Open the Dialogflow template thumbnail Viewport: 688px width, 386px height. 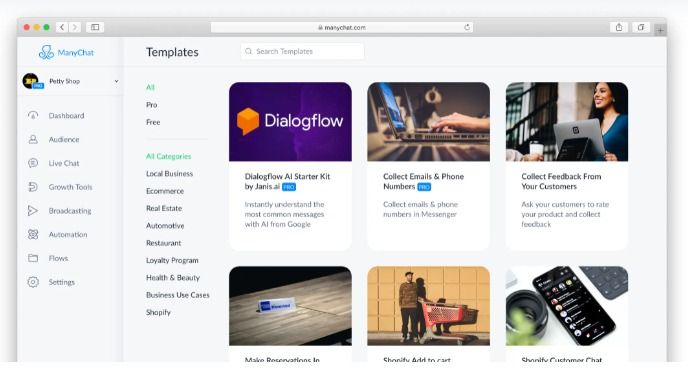click(x=290, y=122)
